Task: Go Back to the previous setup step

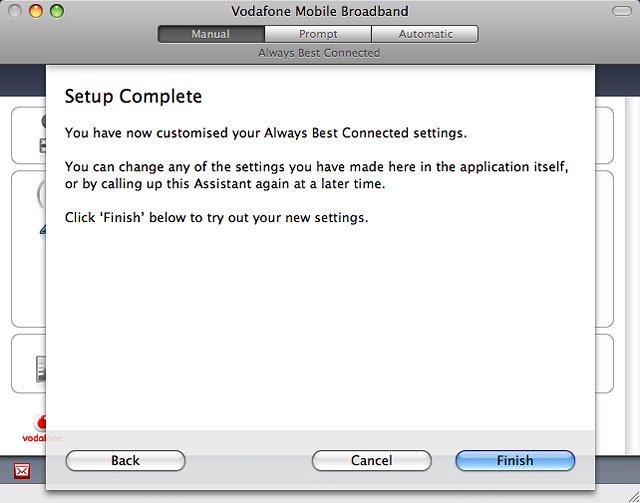Action: [125, 461]
